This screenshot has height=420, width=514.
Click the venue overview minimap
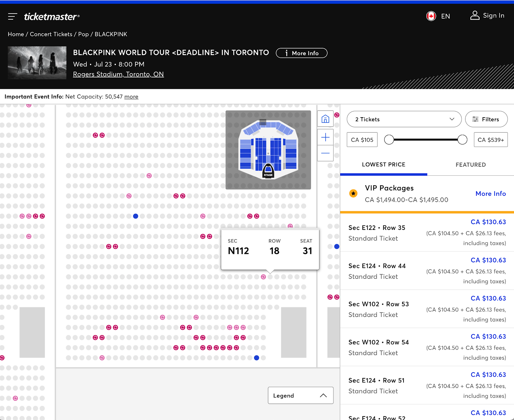[x=268, y=150]
